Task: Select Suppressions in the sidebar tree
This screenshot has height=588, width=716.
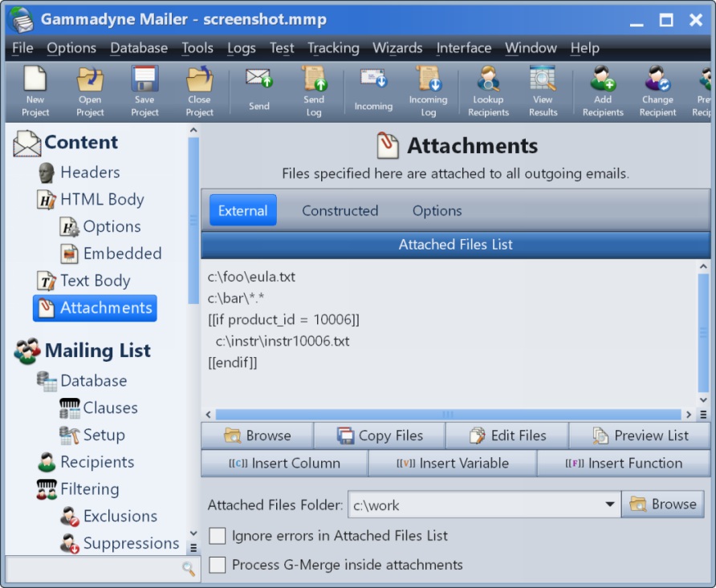Action: click(131, 544)
